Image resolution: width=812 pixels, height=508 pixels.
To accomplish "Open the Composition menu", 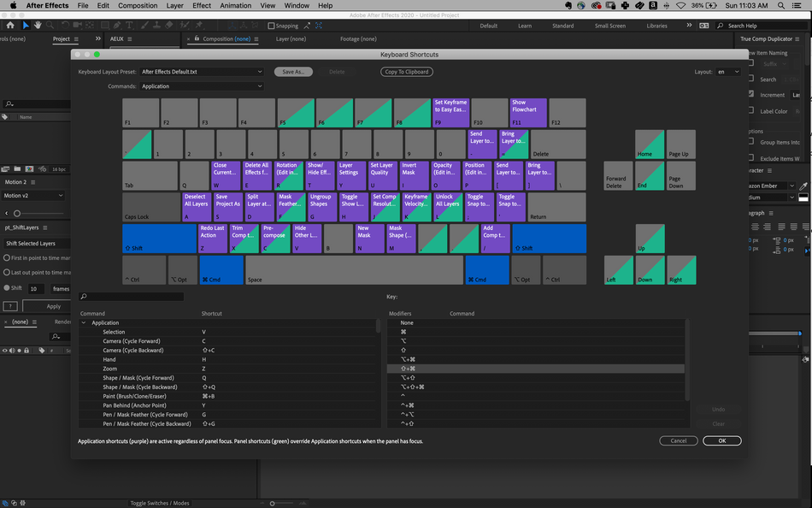I will pos(138,6).
